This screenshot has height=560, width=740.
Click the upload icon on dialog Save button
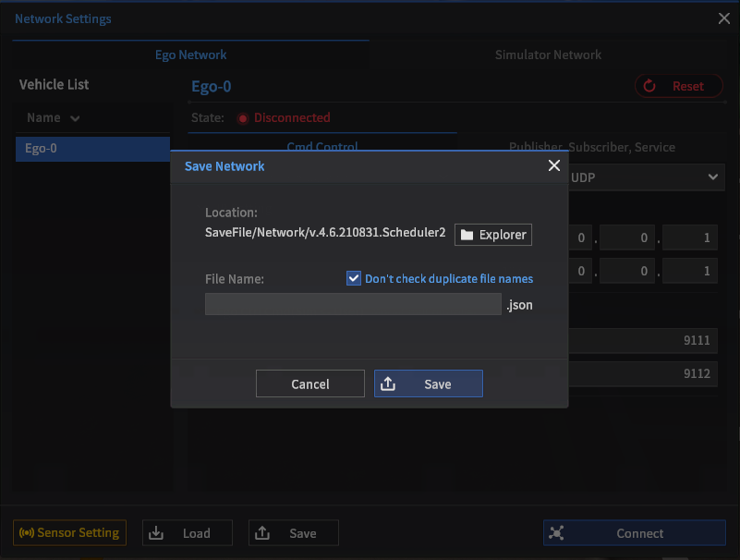point(388,383)
